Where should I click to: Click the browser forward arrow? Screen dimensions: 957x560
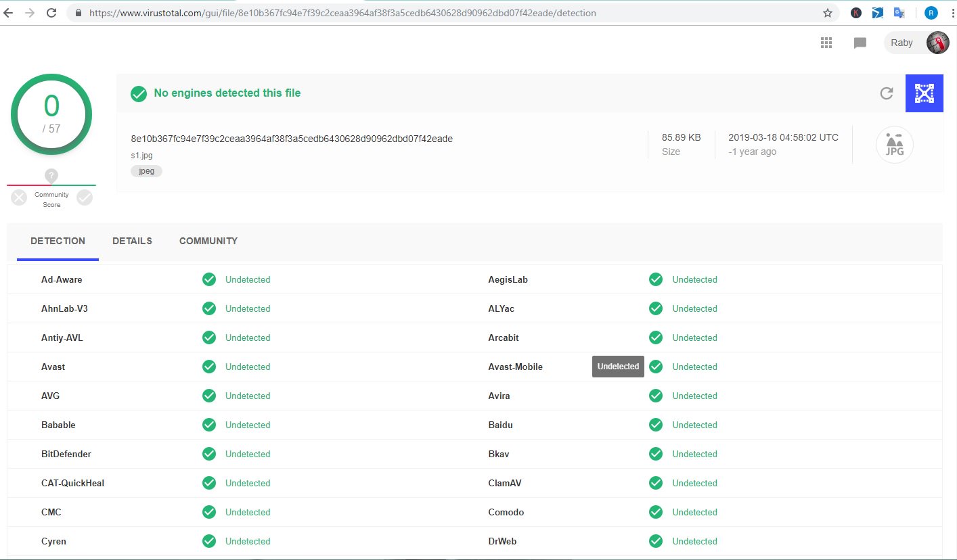(x=30, y=13)
